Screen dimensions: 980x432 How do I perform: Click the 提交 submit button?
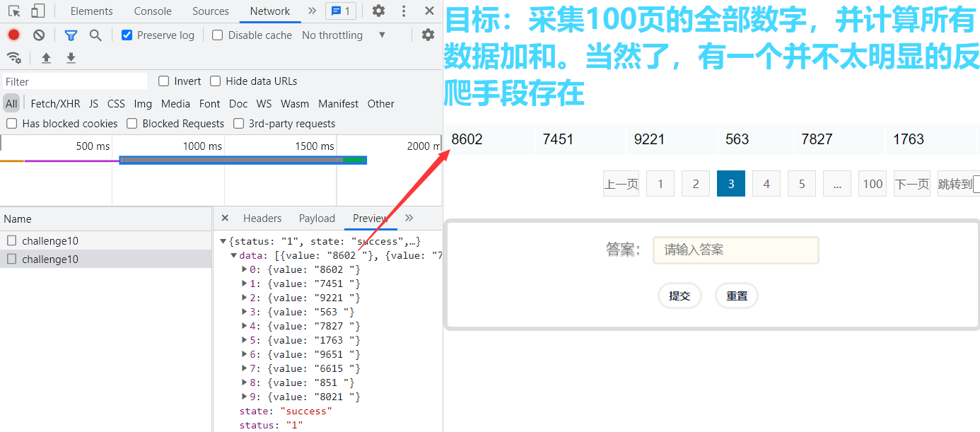(679, 296)
